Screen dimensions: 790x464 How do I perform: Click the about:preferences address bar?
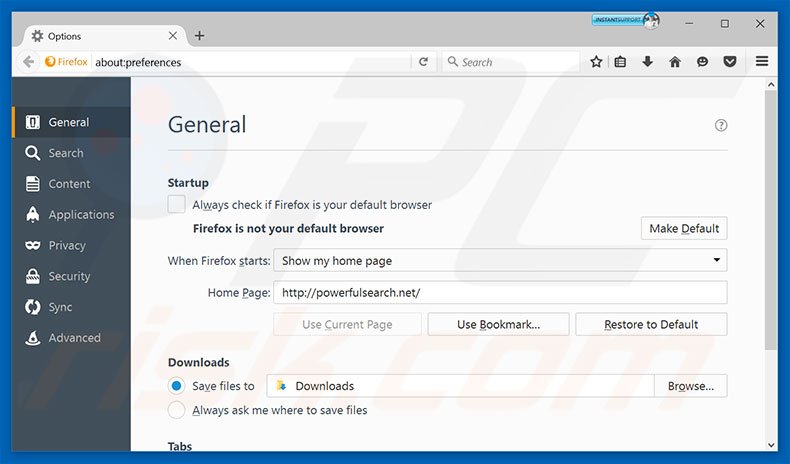252,62
